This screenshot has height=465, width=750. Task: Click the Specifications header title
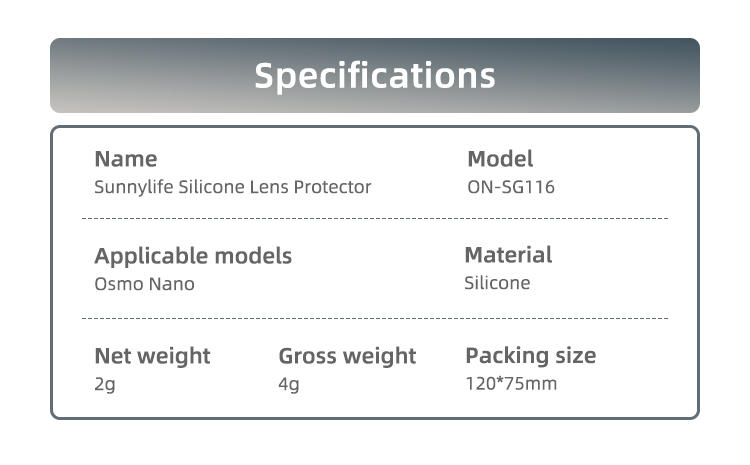point(374,76)
